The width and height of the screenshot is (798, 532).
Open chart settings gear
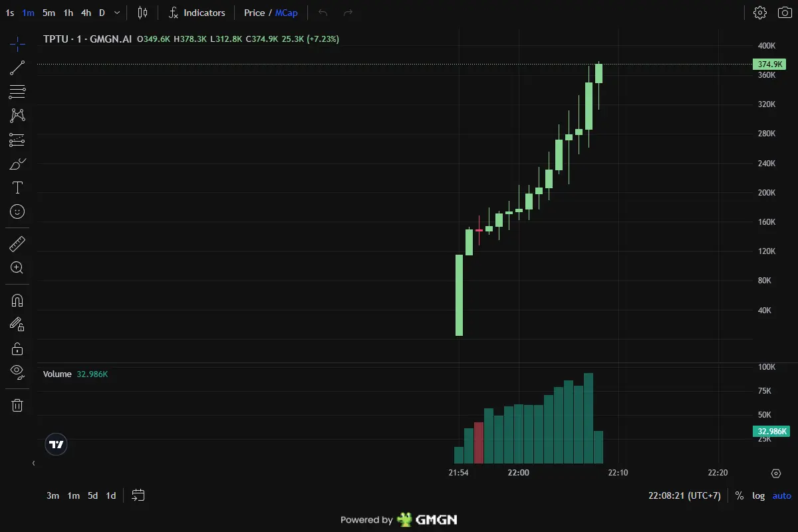[760, 13]
